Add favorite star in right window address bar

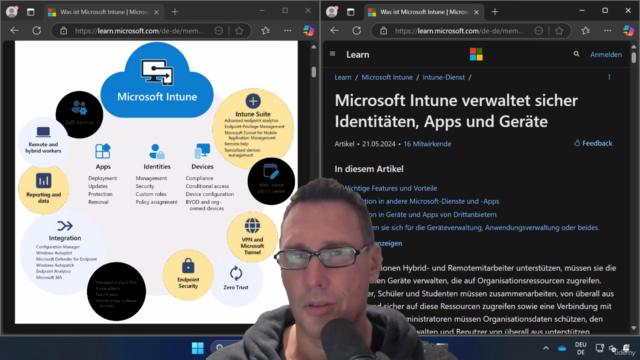click(559, 31)
